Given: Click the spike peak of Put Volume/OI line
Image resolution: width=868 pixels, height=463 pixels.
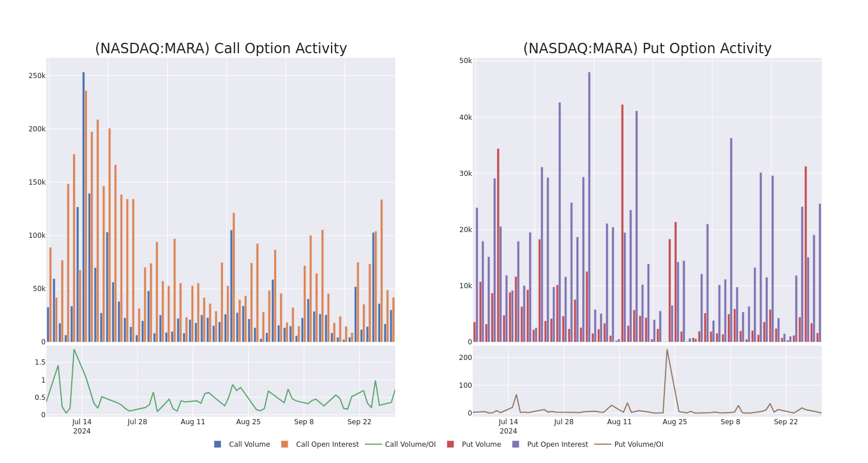Looking at the screenshot, I should (x=667, y=349).
